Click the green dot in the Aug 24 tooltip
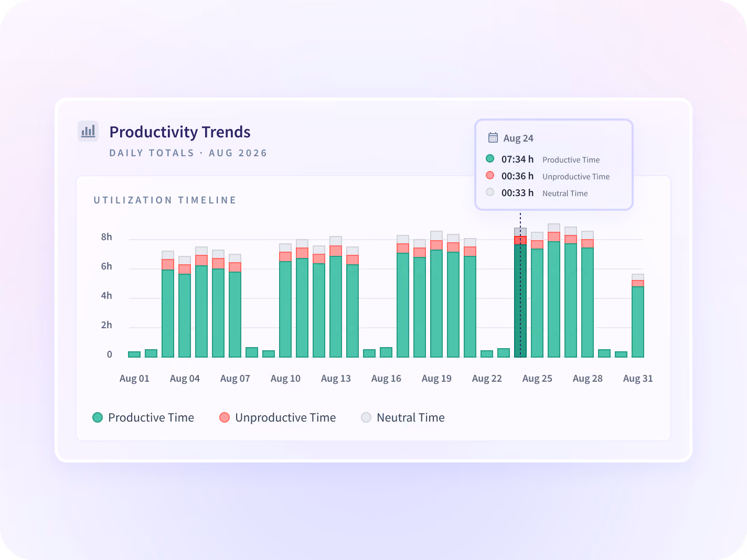This screenshot has width=747, height=560. [490, 158]
